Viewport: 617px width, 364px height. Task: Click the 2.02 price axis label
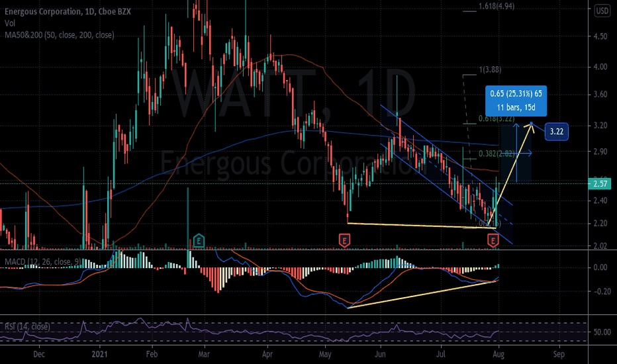point(600,246)
